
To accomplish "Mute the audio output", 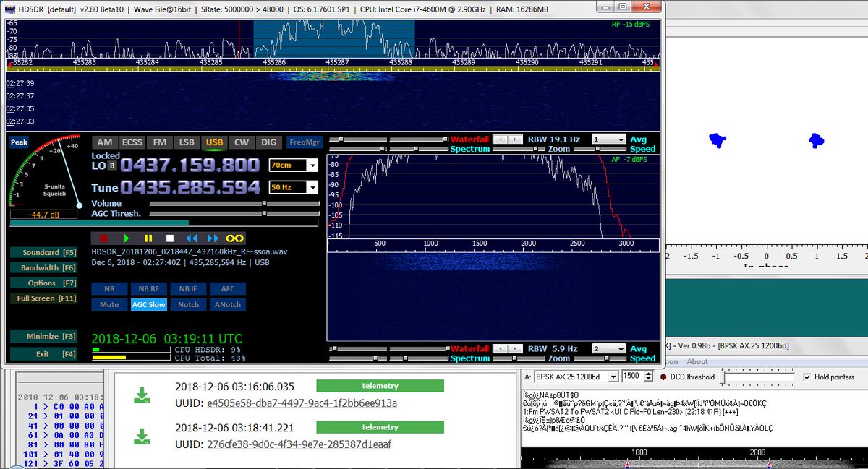I will (109, 305).
